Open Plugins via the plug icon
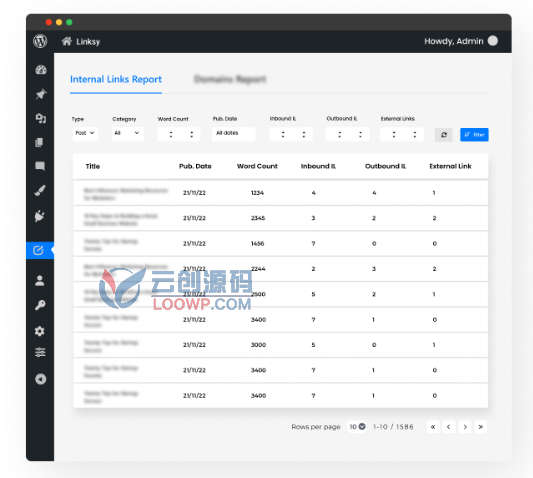This screenshot has width=533, height=478. 40,216
